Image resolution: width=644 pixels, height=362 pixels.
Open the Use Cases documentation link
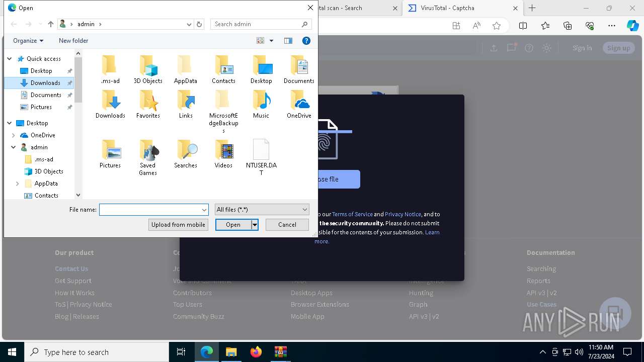tap(541, 305)
